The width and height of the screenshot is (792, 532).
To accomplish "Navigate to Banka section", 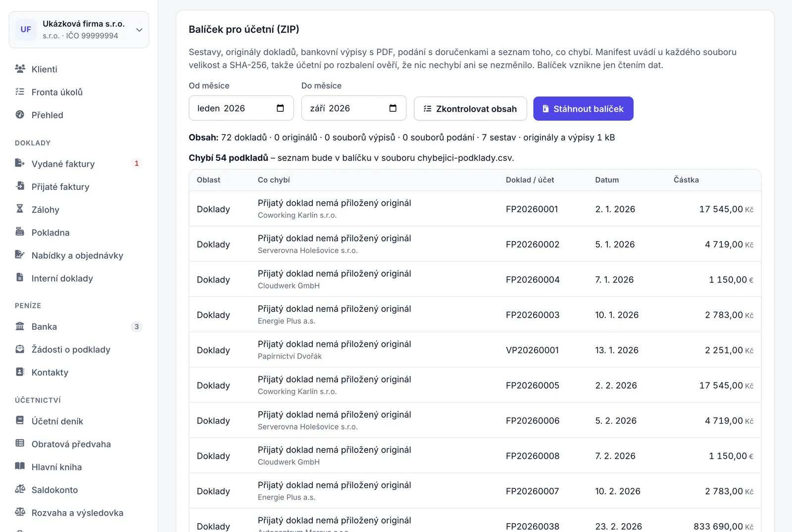I will (x=79, y=327).
